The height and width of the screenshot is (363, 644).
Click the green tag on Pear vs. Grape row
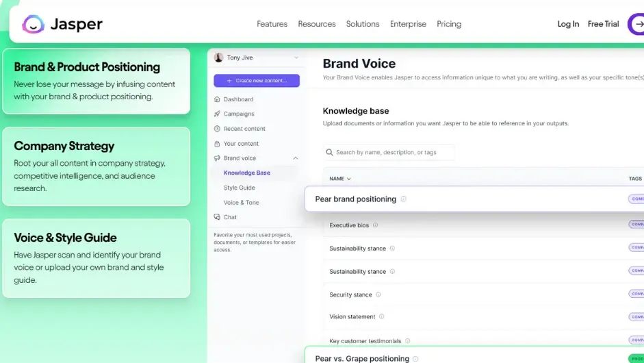coord(636,359)
